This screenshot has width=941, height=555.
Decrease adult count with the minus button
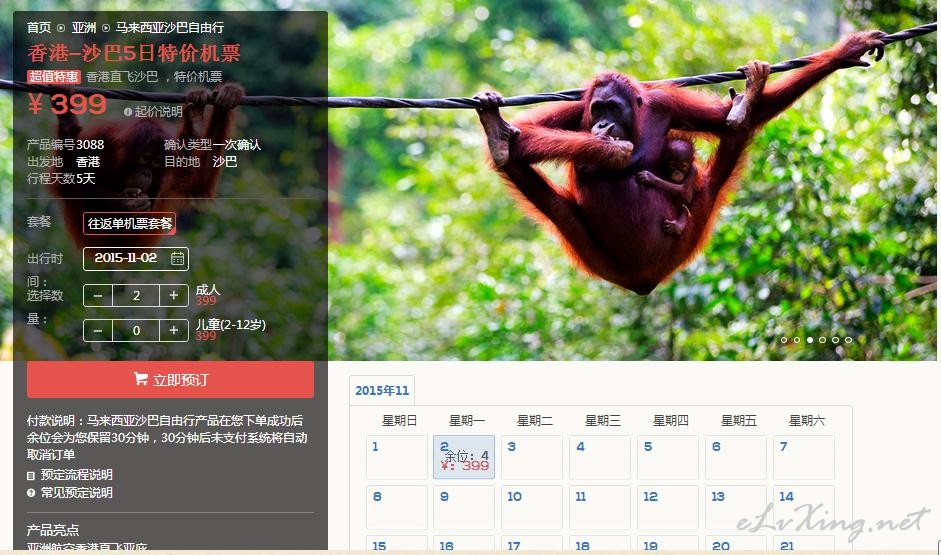pyautogui.click(x=98, y=295)
